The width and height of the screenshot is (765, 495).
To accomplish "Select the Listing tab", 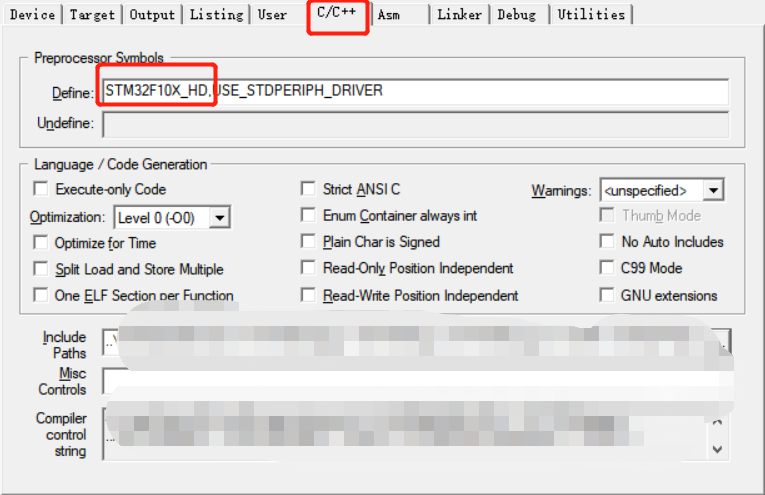I will tap(216, 15).
